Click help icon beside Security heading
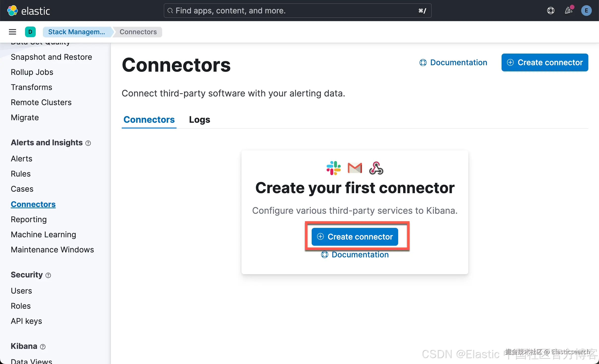Screen dimensions: 599x364 pyautogui.click(x=48, y=275)
